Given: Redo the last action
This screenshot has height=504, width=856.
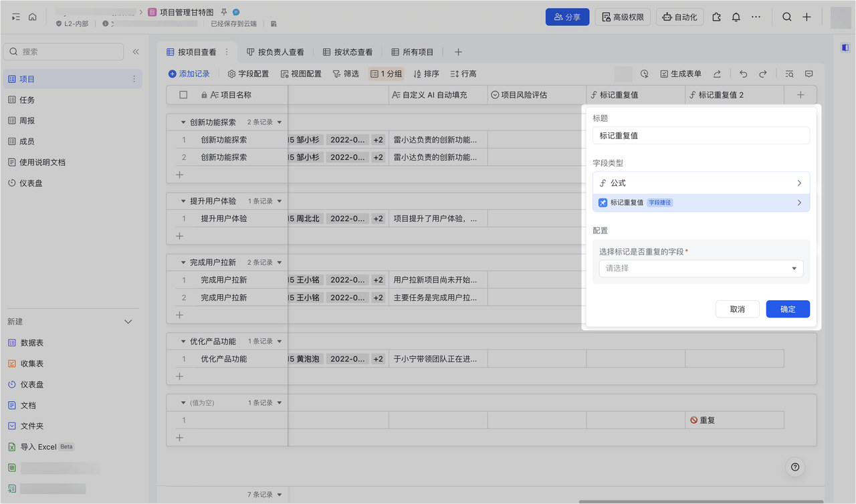Looking at the screenshot, I should [x=762, y=74].
